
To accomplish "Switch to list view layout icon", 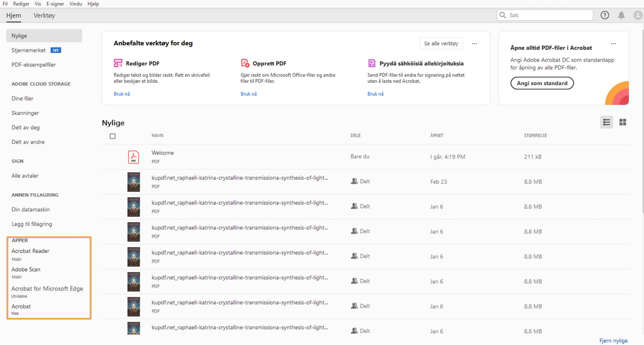I will pyautogui.click(x=606, y=122).
